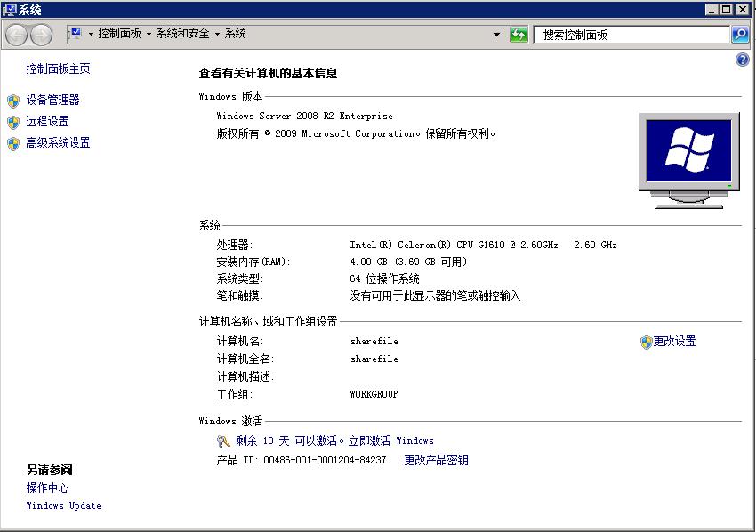
Task: Expand the breadcrumb arrow after 控制面板
Action: [x=147, y=34]
